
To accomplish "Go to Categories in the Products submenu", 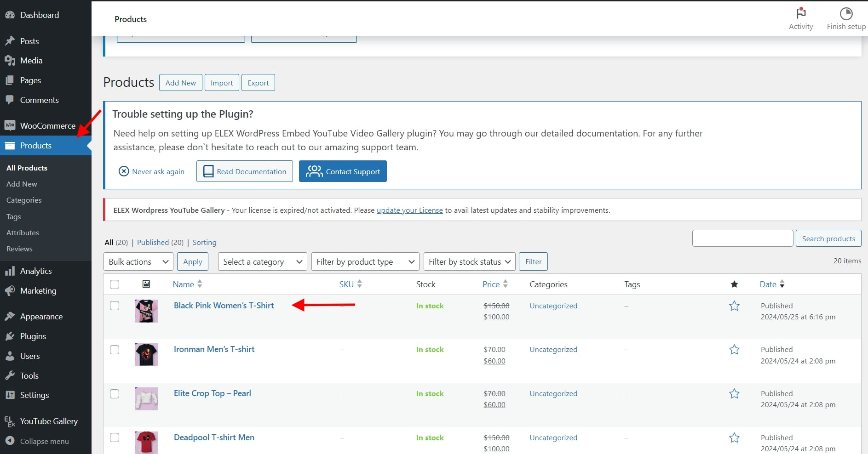I will click(24, 200).
